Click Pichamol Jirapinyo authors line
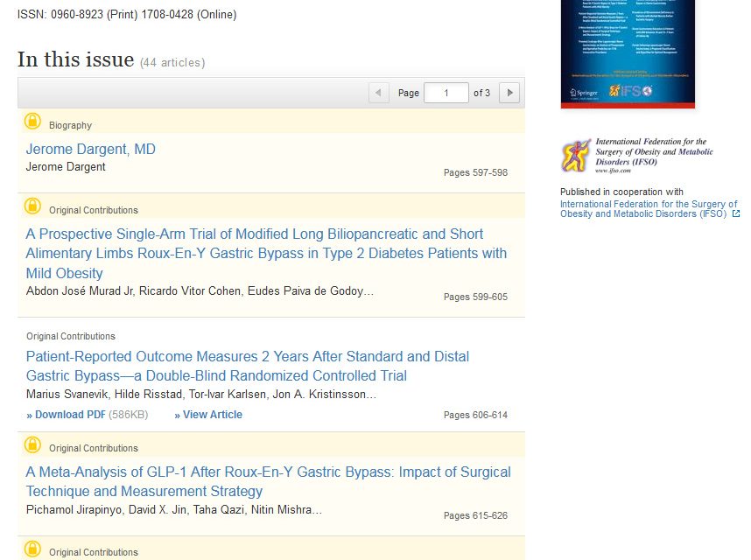 (x=173, y=510)
